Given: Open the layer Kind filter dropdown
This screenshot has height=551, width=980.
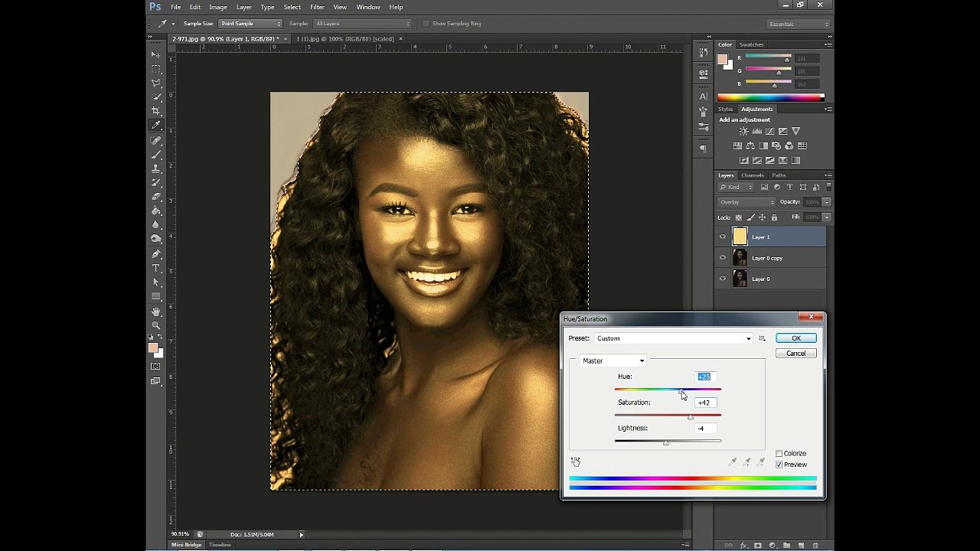Looking at the screenshot, I should tap(736, 187).
